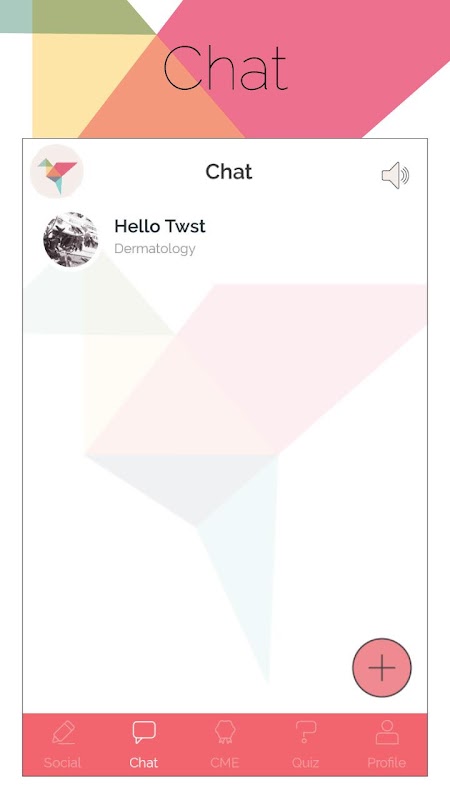This screenshot has height=800, width=450.
Task: Tap the Chat speech bubble icon
Action: tap(144, 732)
